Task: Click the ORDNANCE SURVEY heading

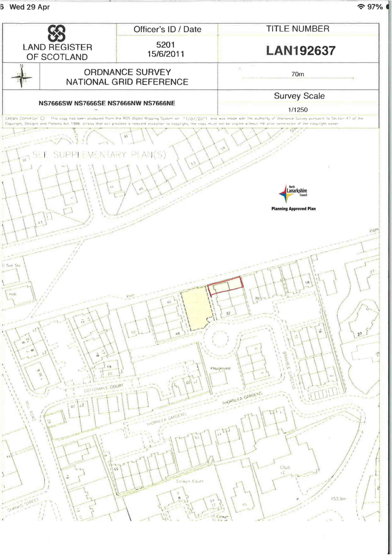Action: coord(127,72)
